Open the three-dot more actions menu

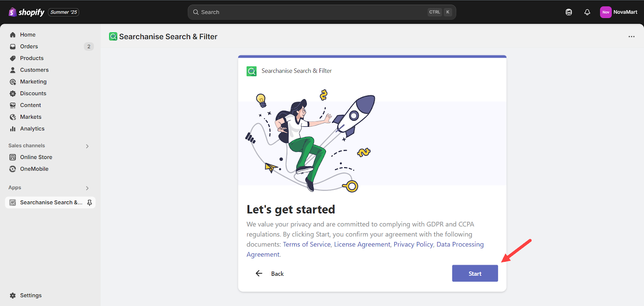click(x=632, y=37)
